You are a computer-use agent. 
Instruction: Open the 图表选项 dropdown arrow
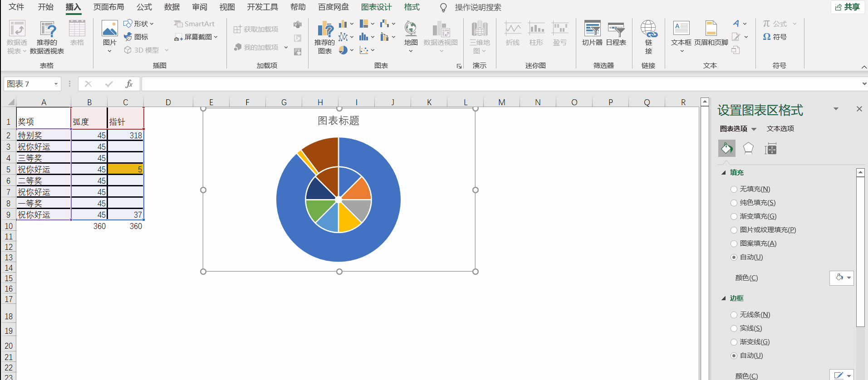(754, 129)
